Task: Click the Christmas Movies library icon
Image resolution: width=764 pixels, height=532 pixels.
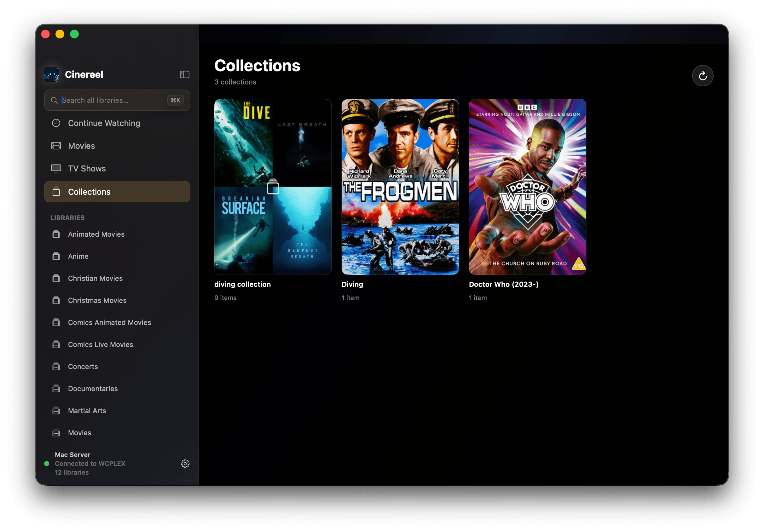Action: 56,300
